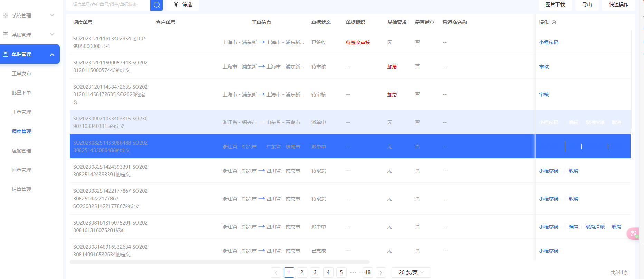Image resolution: width=644 pixels, height=279 pixels.
Task: Click 加急 in the SO202312011500057443 row
Action: (x=392, y=67)
